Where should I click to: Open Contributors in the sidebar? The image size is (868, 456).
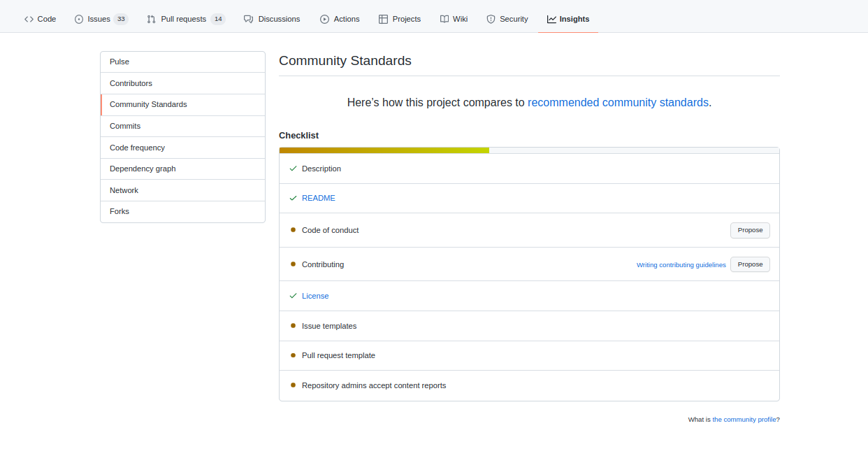(131, 83)
